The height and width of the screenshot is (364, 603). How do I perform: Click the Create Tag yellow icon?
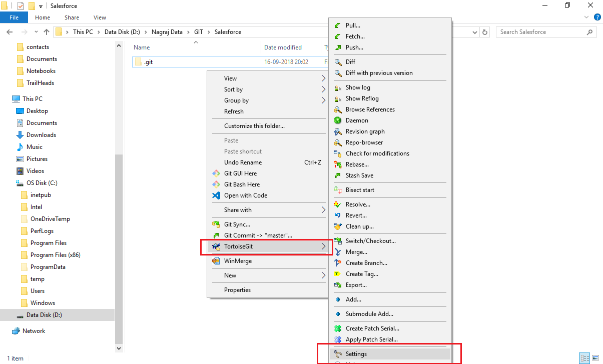[x=338, y=274]
